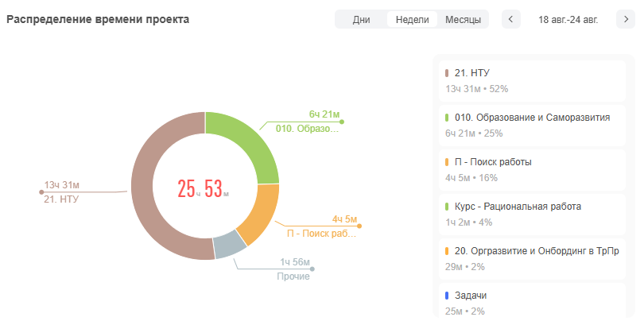Click the 18 авг.-24 авг. date range
The height and width of the screenshot is (321, 644).
568,19
